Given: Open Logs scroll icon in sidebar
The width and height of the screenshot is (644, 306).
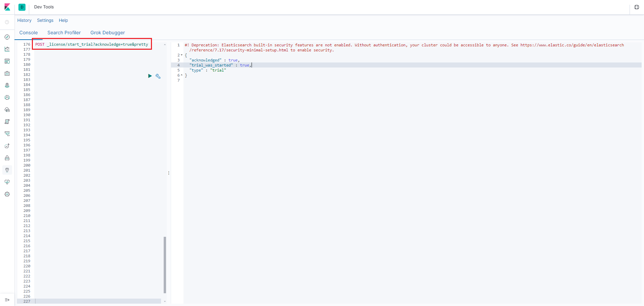Looking at the screenshot, I should pos(7,122).
